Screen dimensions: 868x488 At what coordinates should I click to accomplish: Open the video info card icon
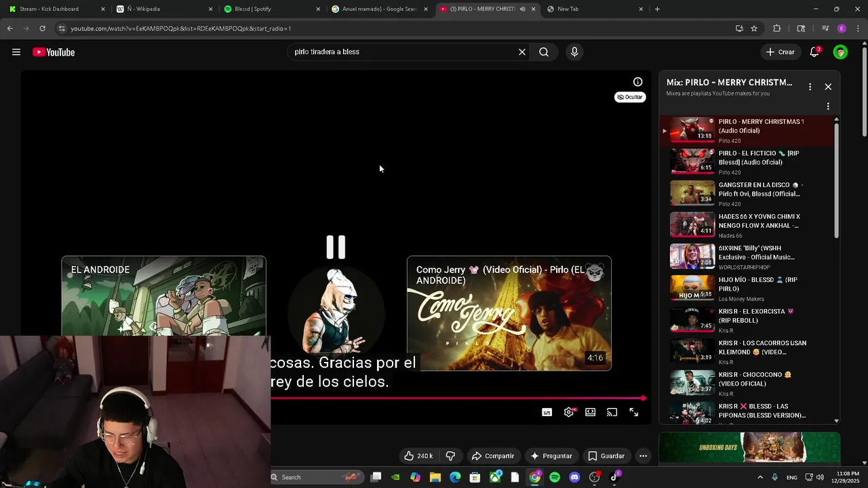tap(637, 82)
